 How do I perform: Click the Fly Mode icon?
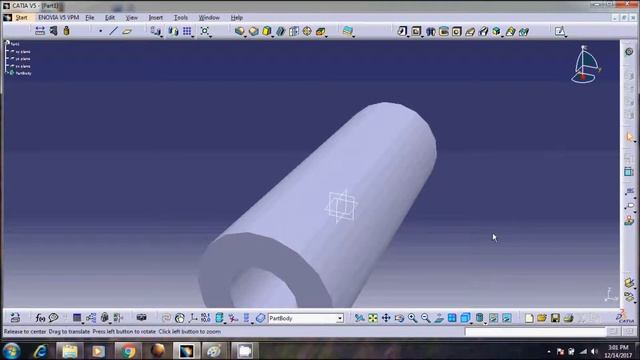coord(359,318)
